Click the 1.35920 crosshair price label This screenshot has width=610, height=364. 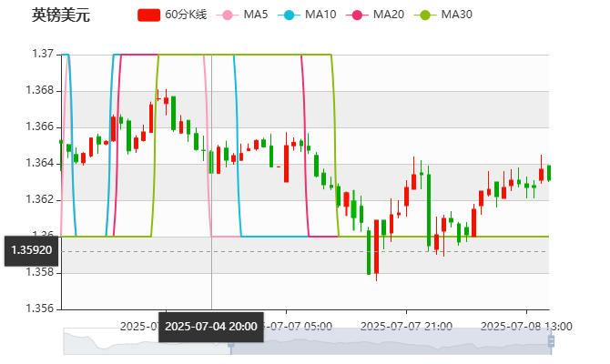tap(32, 250)
